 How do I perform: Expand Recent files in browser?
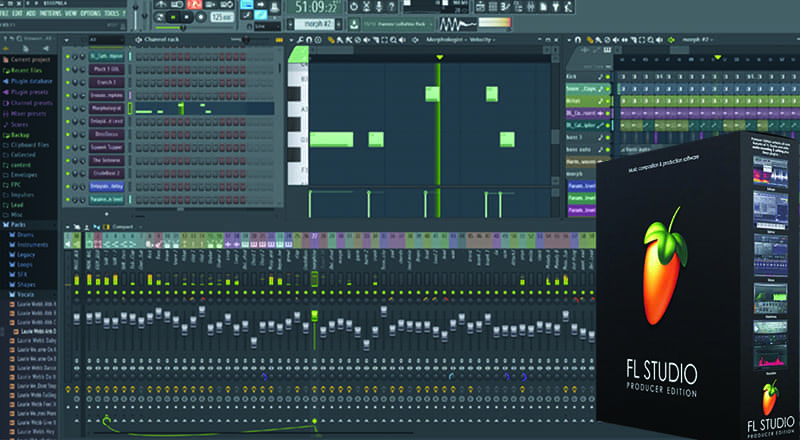23,70
